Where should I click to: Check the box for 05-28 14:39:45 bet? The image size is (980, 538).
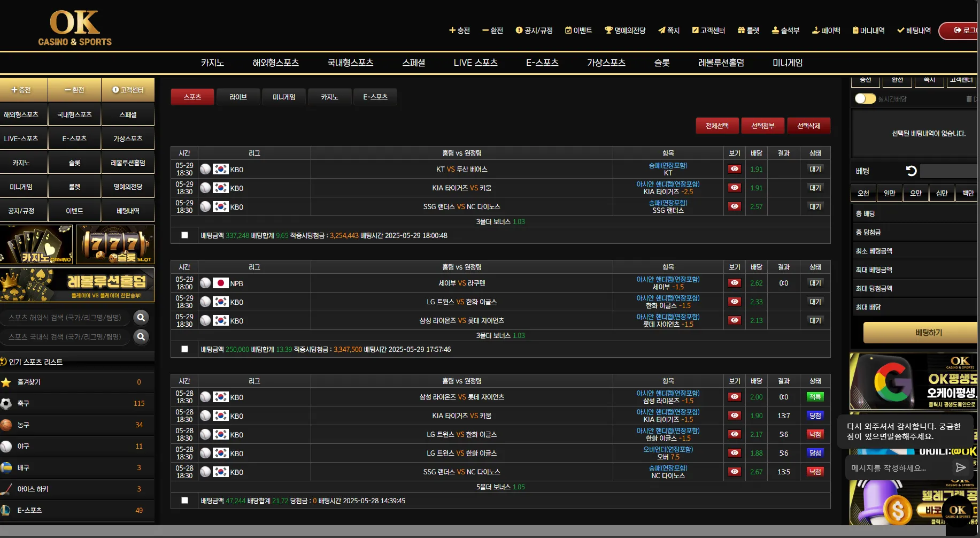click(x=184, y=501)
